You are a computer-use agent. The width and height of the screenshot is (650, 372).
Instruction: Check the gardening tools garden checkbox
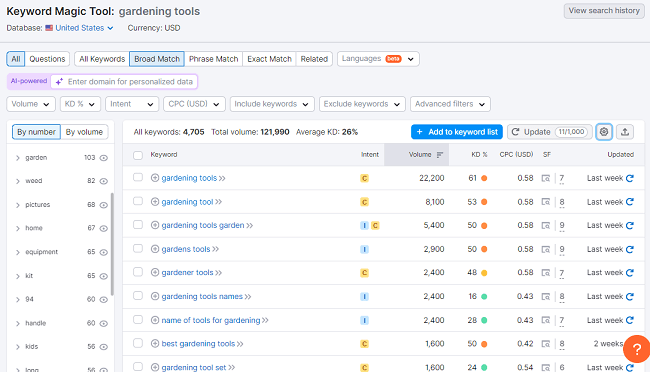pos(138,225)
